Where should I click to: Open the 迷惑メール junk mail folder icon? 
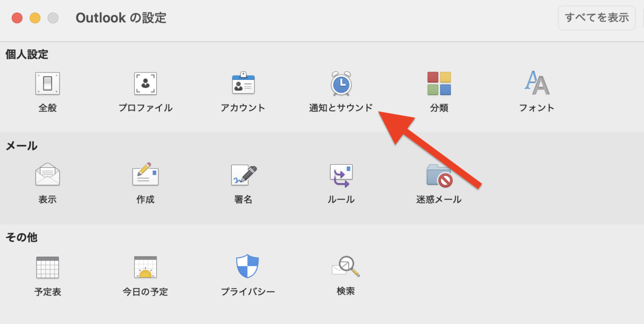click(439, 175)
